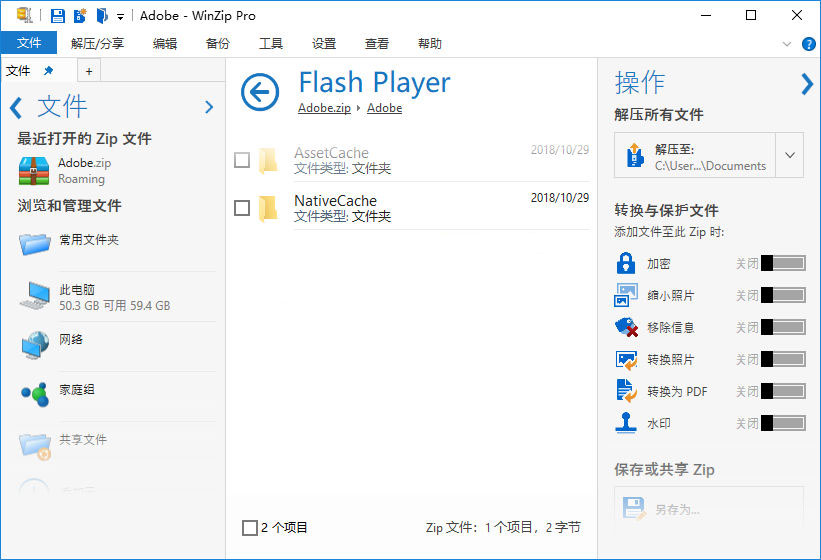Open the 备份 menu
Image resolution: width=821 pixels, height=560 pixels.
click(218, 43)
